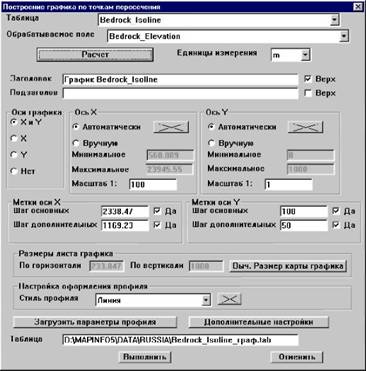Viewport: 366px width, 371px height.
Task: Click the Расчет button
Action: (95, 54)
